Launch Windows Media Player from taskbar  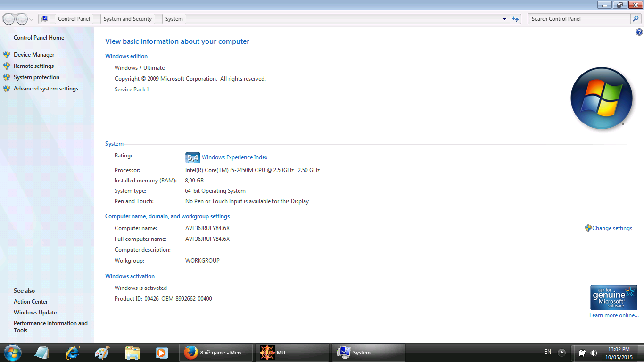162,353
